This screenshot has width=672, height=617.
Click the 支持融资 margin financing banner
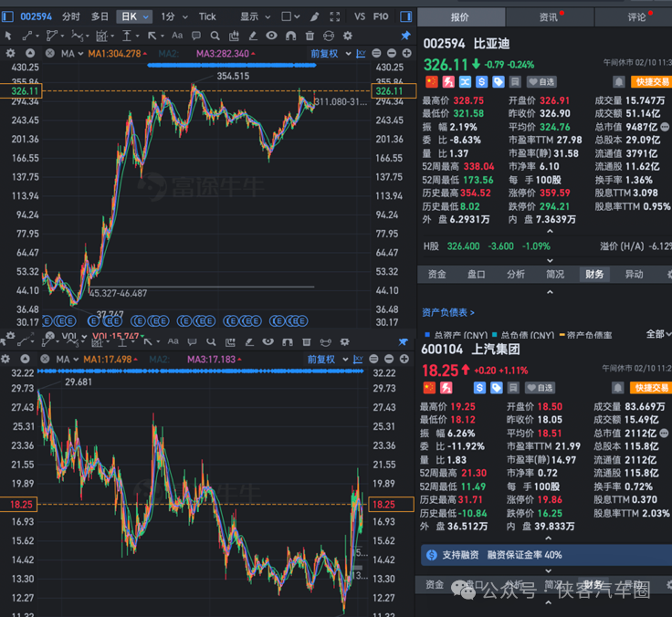[546, 555]
